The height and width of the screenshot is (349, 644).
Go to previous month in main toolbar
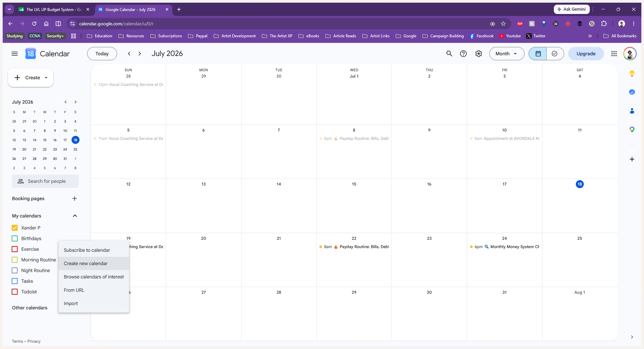point(129,54)
